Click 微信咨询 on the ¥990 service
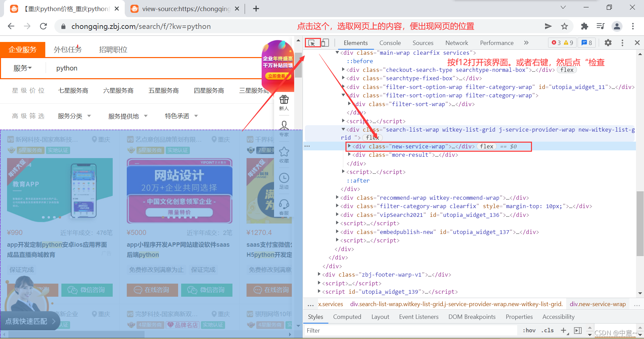This screenshot has height=339, width=644. (x=87, y=290)
